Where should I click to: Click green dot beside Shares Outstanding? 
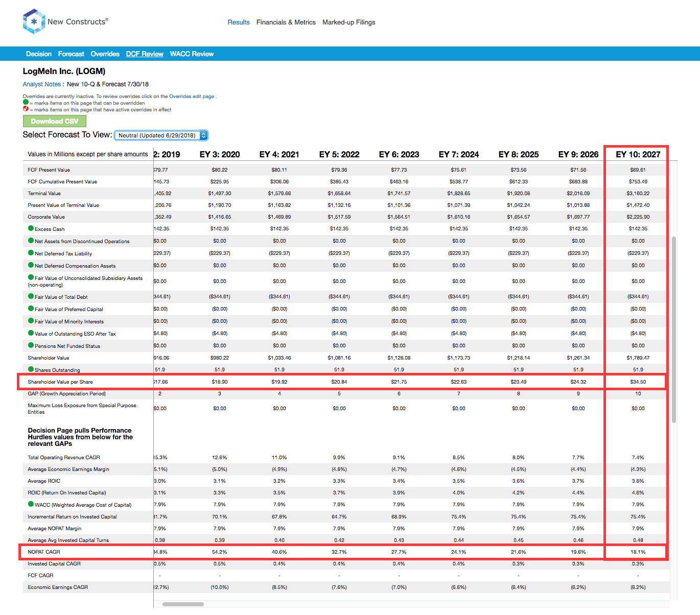point(31,369)
